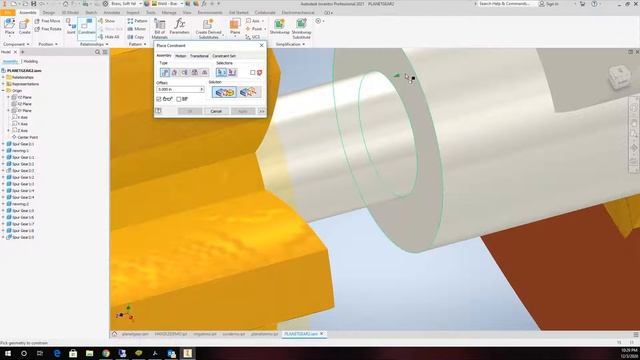
Task: Pick the Flush solution option
Action: tap(248, 92)
